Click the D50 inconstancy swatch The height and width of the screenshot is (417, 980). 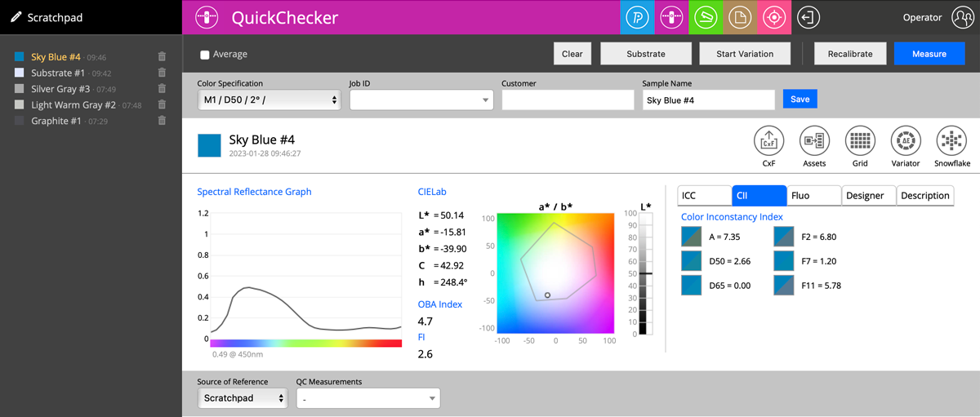point(691,261)
